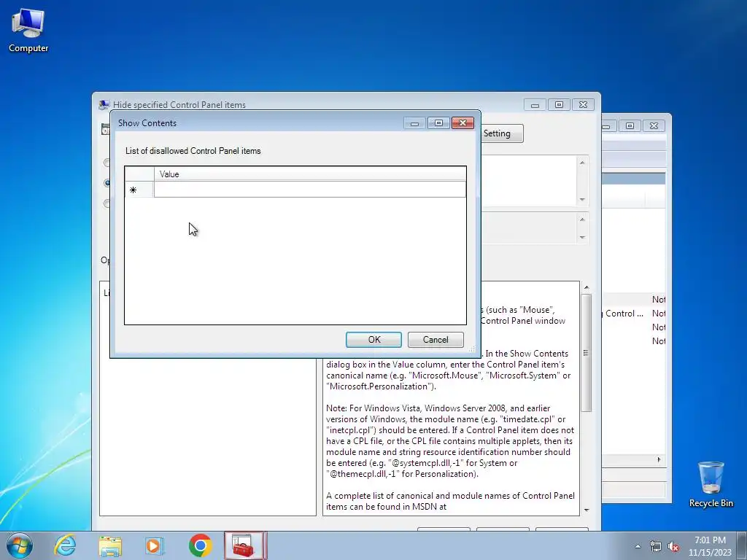747x560 pixels.
Task: Click the Value column header
Action: [x=309, y=174]
